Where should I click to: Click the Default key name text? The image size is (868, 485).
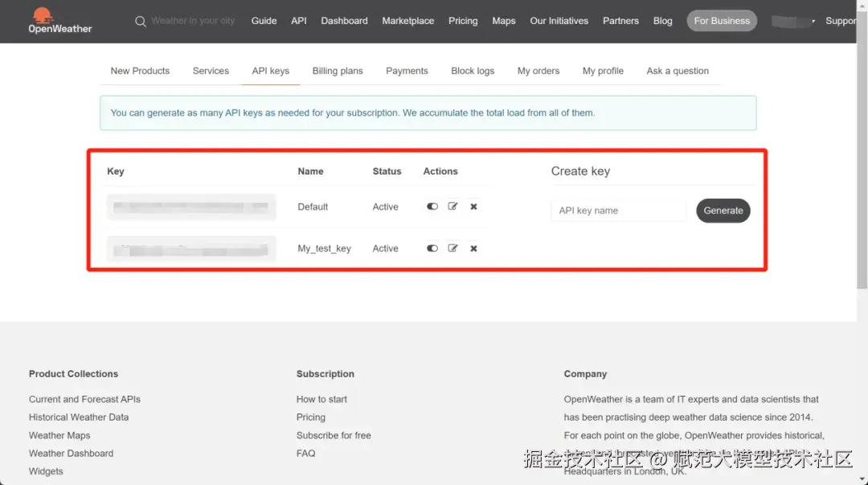(313, 207)
